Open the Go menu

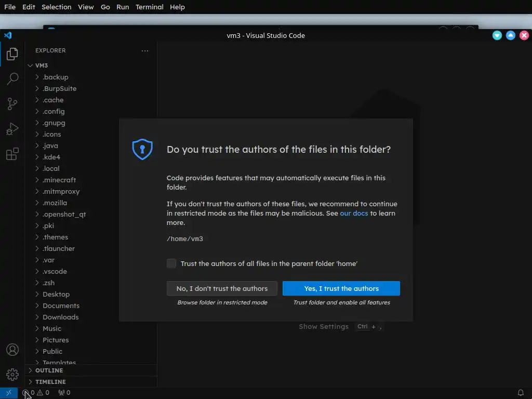[x=105, y=7]
